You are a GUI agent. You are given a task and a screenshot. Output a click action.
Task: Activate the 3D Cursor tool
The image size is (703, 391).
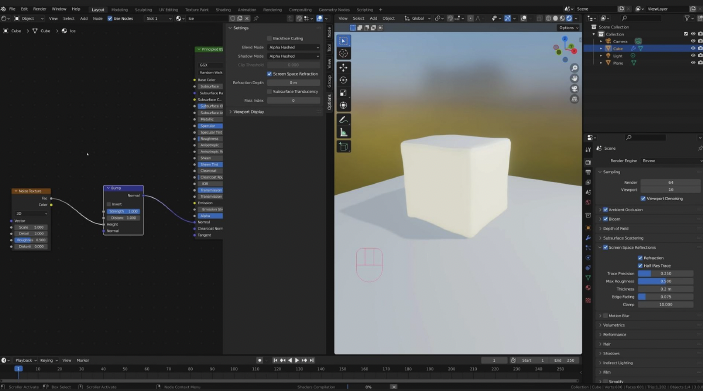343,53
